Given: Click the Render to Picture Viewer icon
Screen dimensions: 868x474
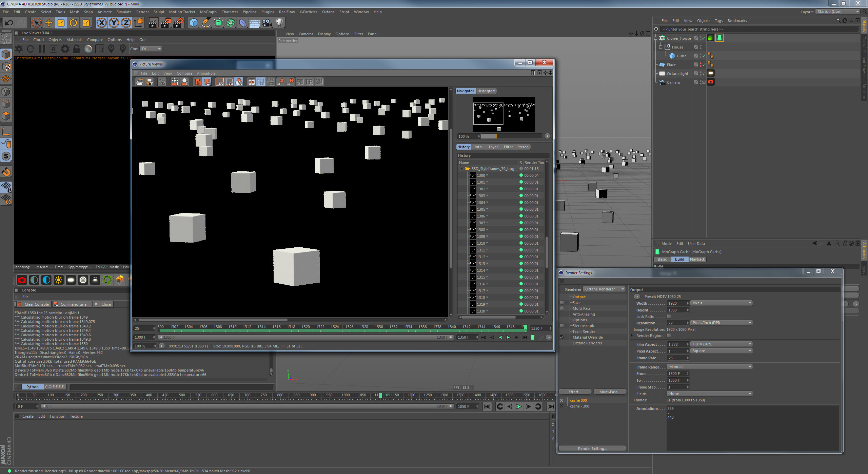Looking at the screenshot, I should click(166, 23).
